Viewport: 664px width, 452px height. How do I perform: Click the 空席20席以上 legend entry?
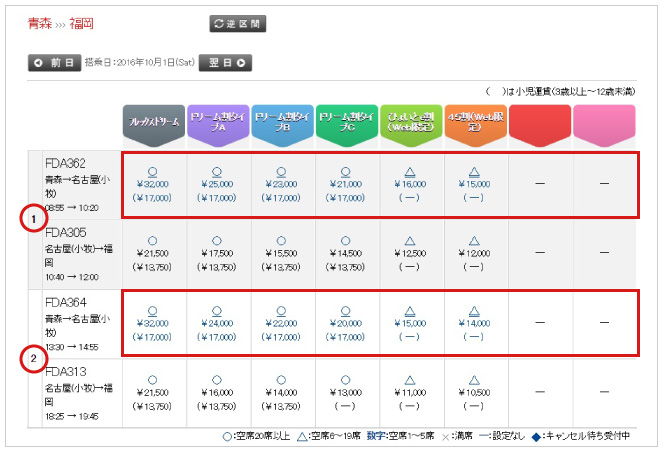click(257, 436)
